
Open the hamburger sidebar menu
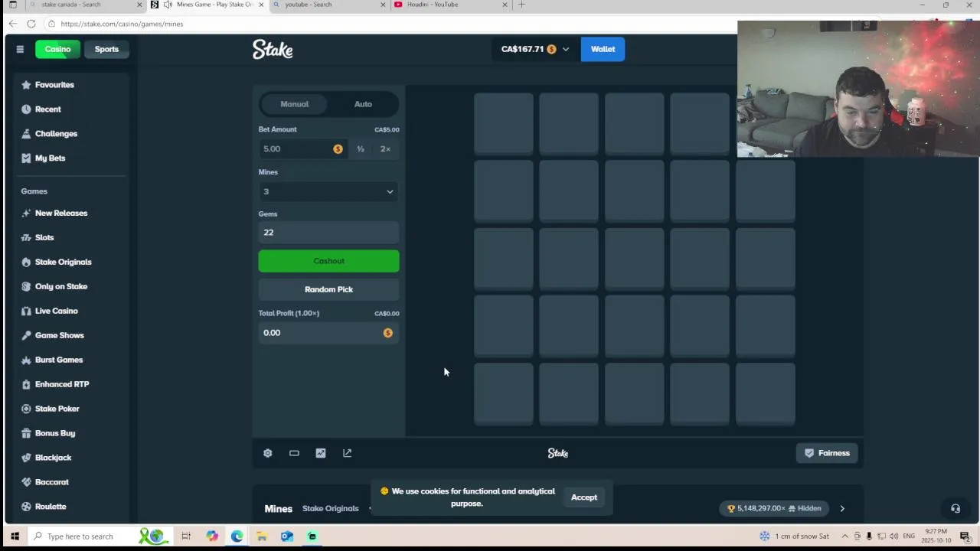tap(20, 49)
